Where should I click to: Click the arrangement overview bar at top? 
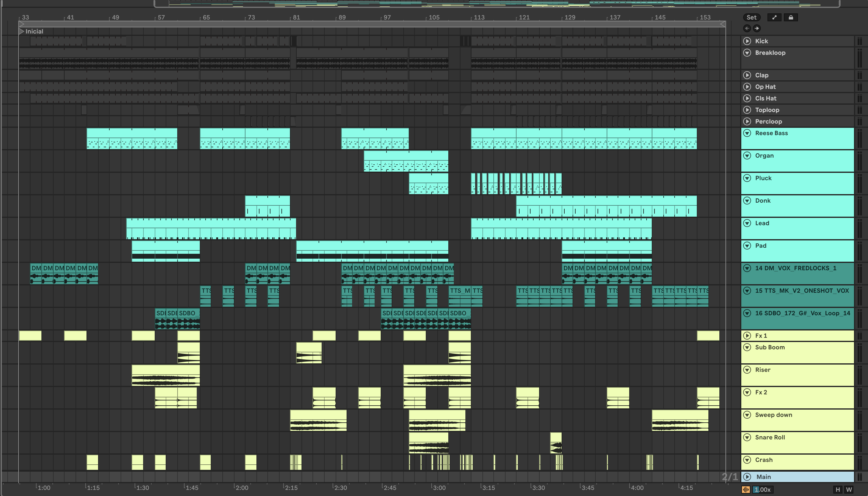click(497, 3)
